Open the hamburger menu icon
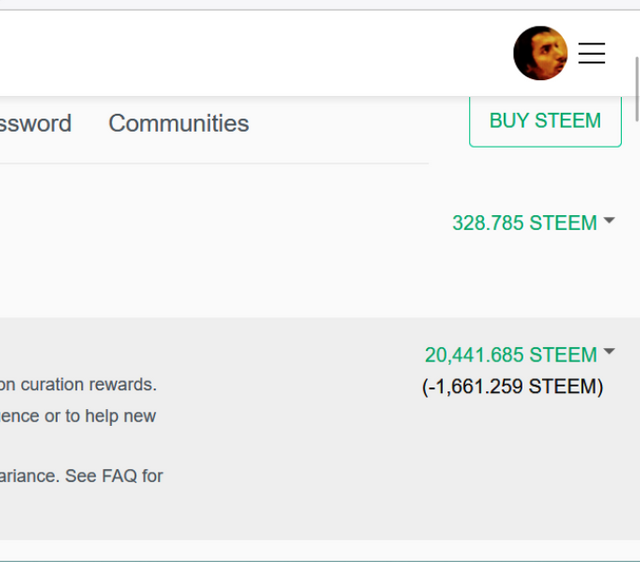 click(591, 53)
